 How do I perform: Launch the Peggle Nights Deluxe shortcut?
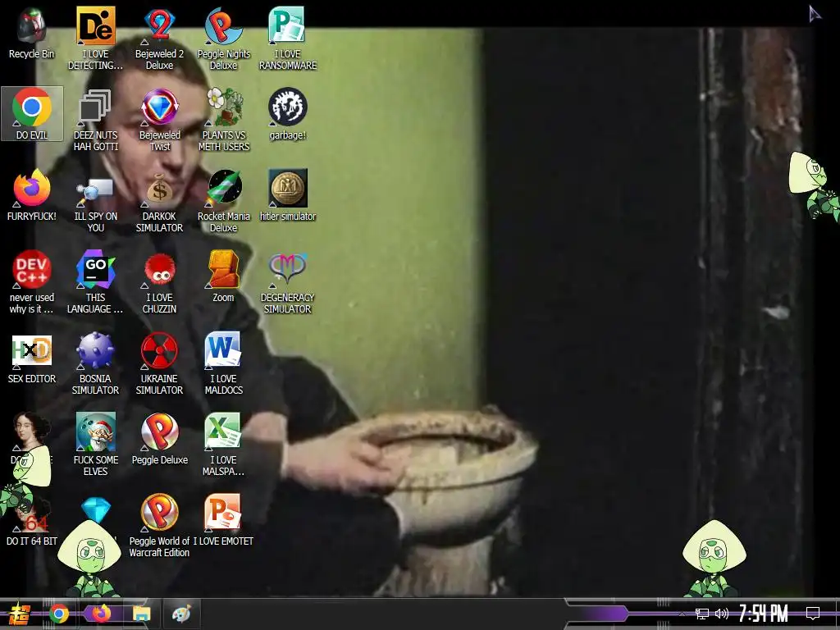click(224, 39)
